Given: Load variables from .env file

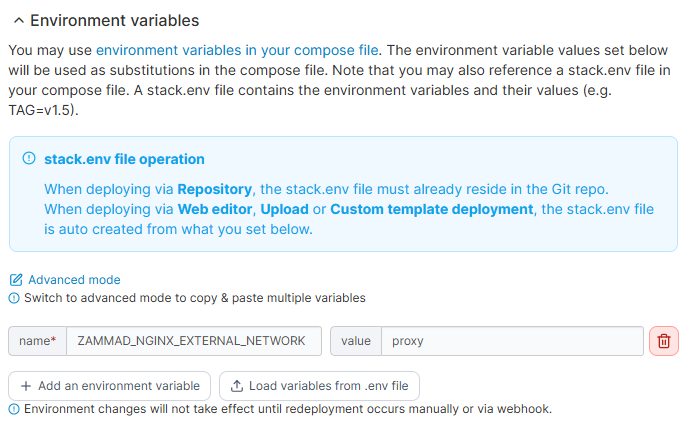Looking at the screenshot, I should pyautogui.click(x=319, y=386).
